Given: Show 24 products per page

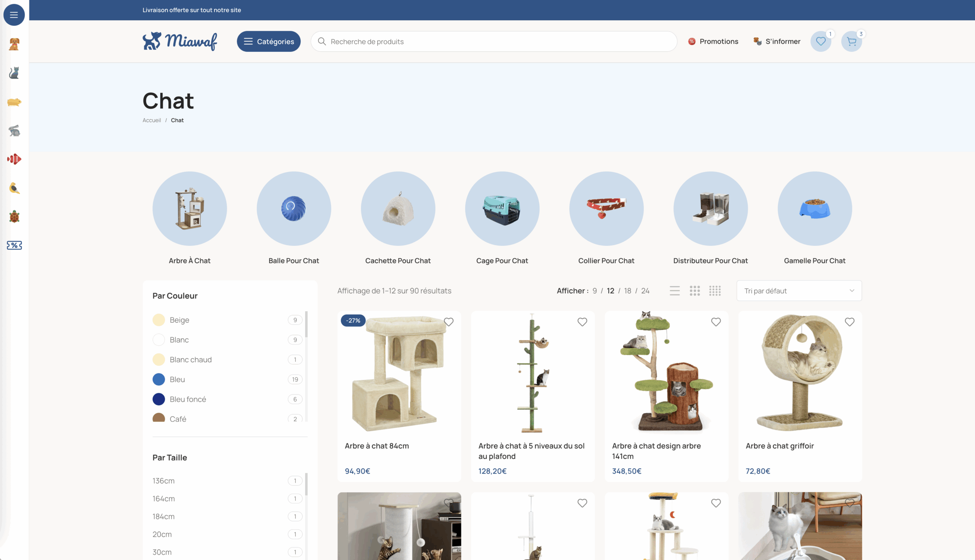Looking at the screenshot, I should [x=645, y=291].
